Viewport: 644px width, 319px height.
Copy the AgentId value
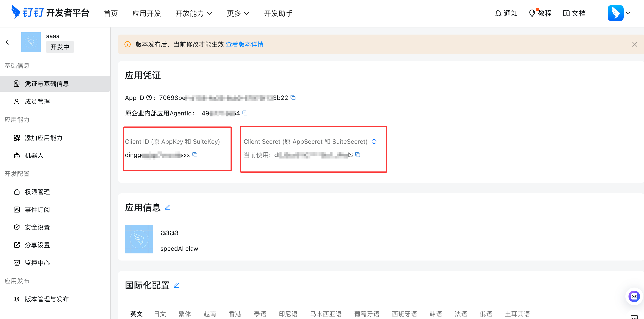(x=245, y=113)
